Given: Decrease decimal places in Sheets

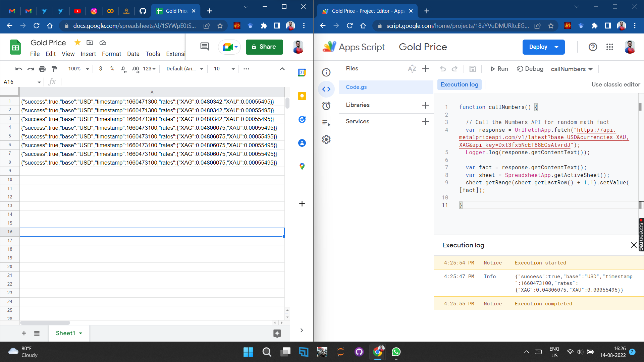Looking at the screenshot, I should [x=123, y=69].
